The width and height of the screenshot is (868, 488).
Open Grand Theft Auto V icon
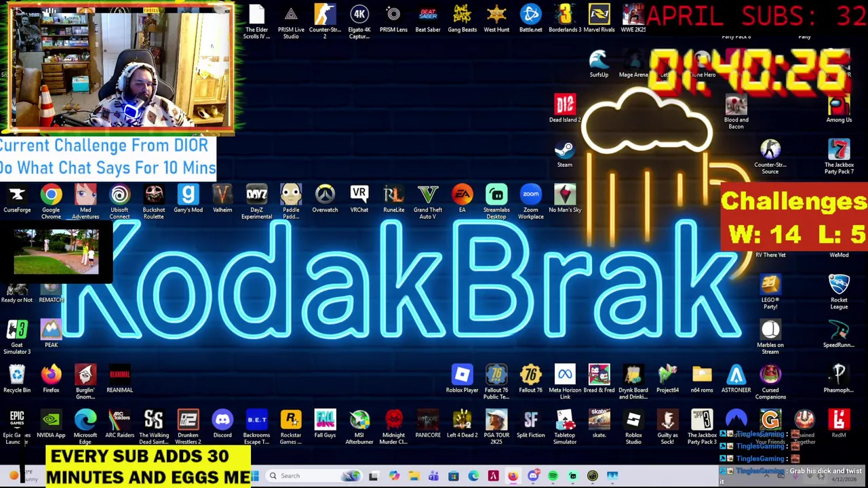pyautogui.click(x=428, y=202)
